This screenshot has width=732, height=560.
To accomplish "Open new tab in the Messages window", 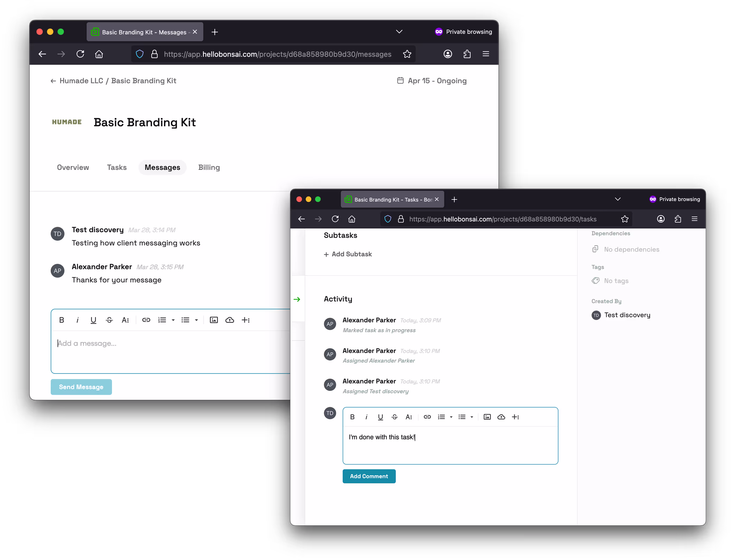I will coord(215,32).
